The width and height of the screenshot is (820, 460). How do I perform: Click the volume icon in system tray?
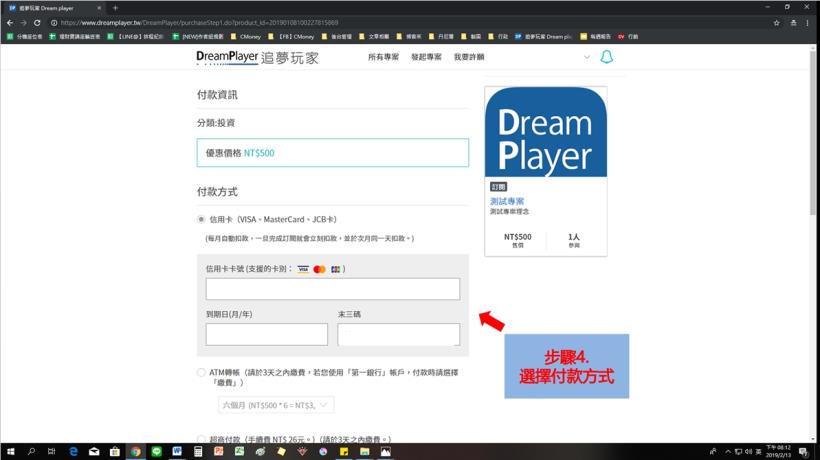(748, 452)
